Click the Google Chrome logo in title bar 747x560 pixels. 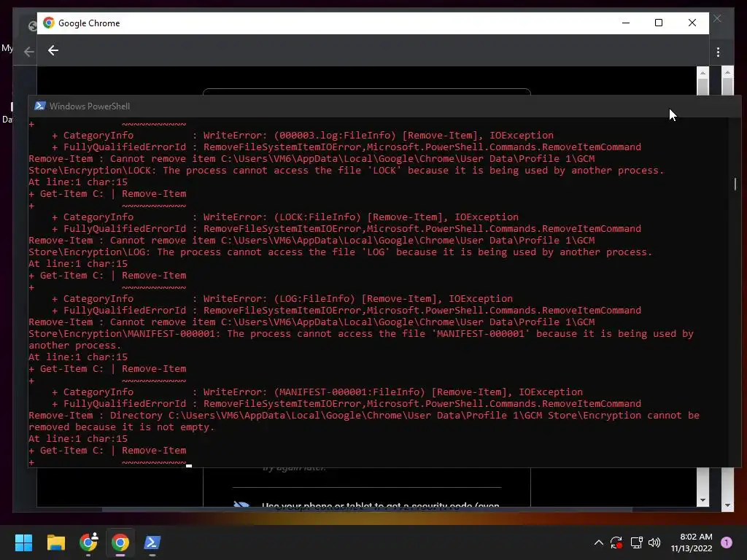pos(49,23)
